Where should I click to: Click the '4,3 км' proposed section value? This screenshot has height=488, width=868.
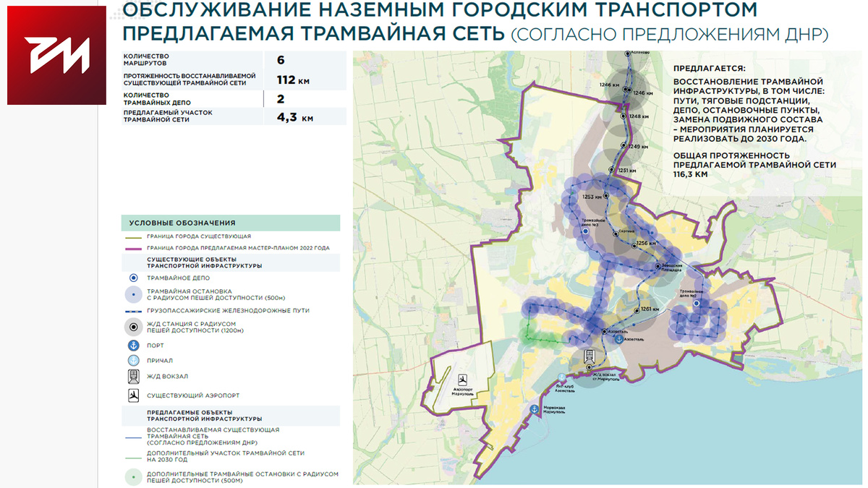pyautogui.click(x=295, y=117)
